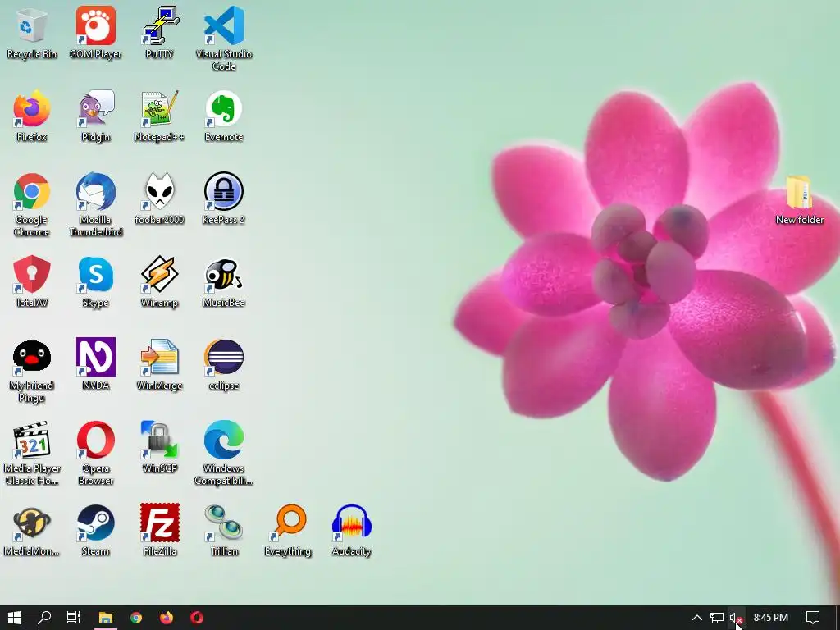The width and height of the screenshot is (840, 630).
Task: Click the Notepad++ desktop icon
Action: tap(160, 116)
